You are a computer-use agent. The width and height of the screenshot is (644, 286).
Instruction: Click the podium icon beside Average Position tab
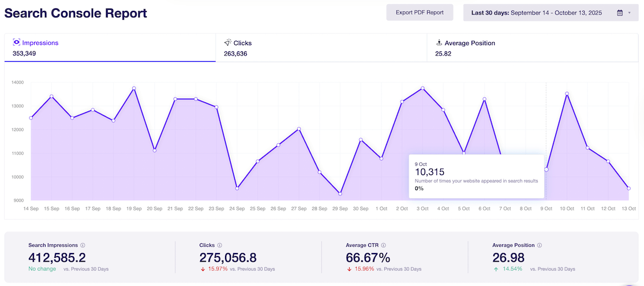tap(439, 43)
